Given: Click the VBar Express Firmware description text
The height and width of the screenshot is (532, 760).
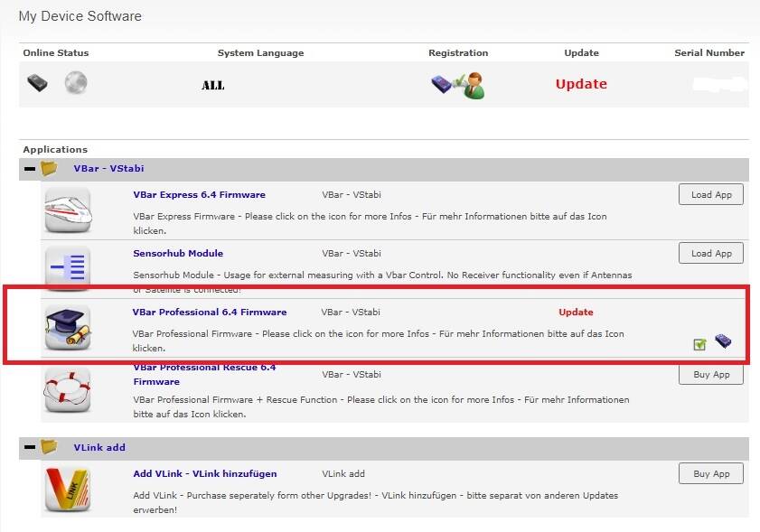Looking at the screenshot, I should coord(370,223).
